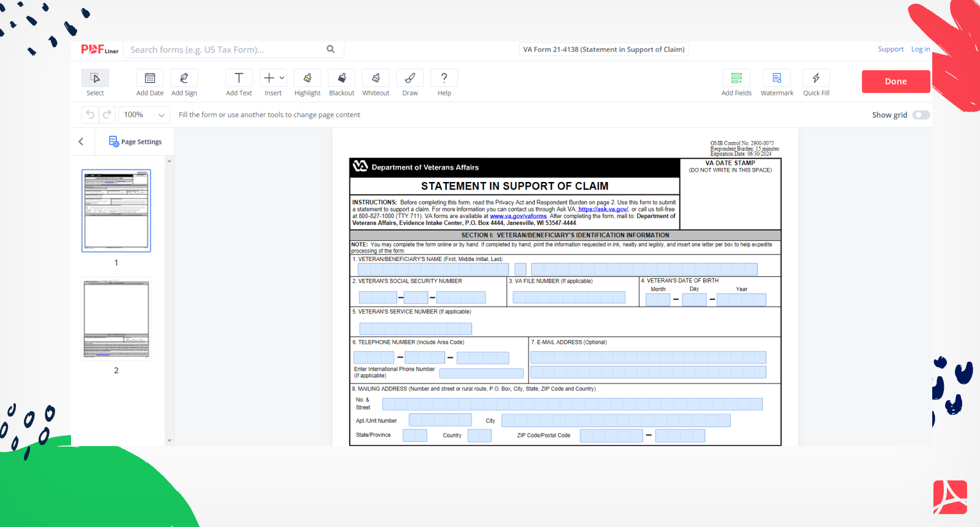Click the Apt./Unit Number field

(440, 420)
